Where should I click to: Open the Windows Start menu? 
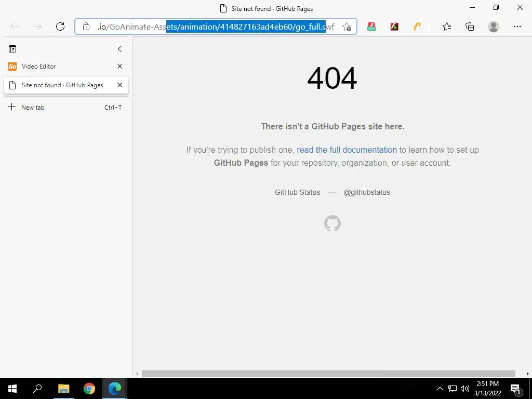(x=12, y=389)
